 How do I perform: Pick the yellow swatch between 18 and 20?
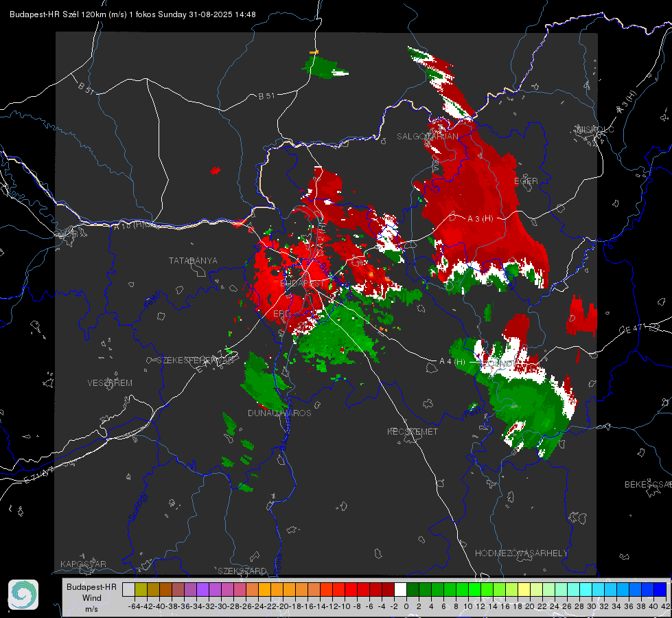[524, 589]
